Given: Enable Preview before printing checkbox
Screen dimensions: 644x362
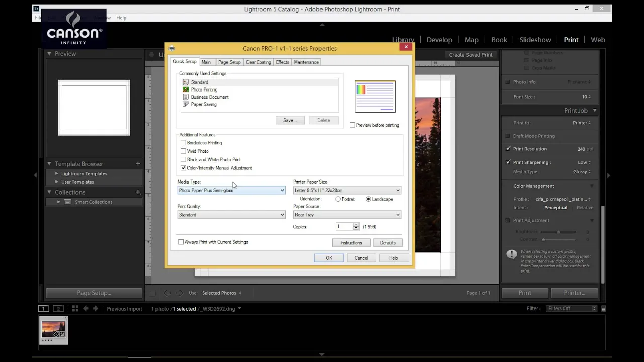Looking at the screenshot, I should click(x=352, y=125).
